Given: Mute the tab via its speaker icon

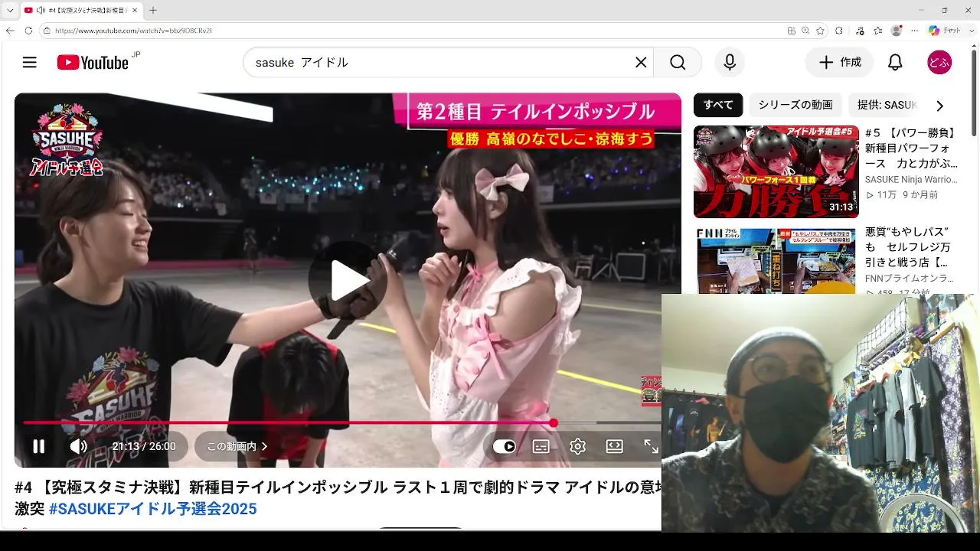Looking at the screenshot, I should click(41, 10).
